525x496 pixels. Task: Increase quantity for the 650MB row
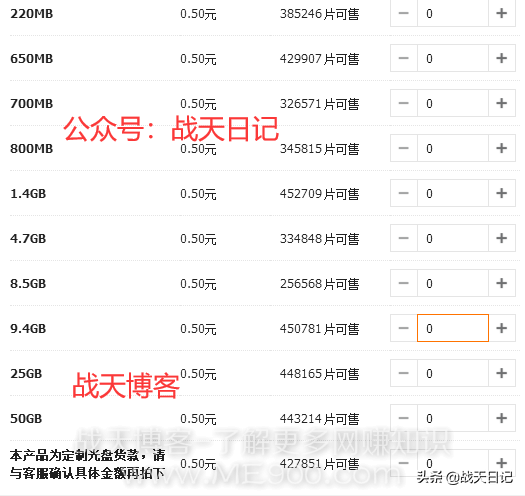point(502,58)
